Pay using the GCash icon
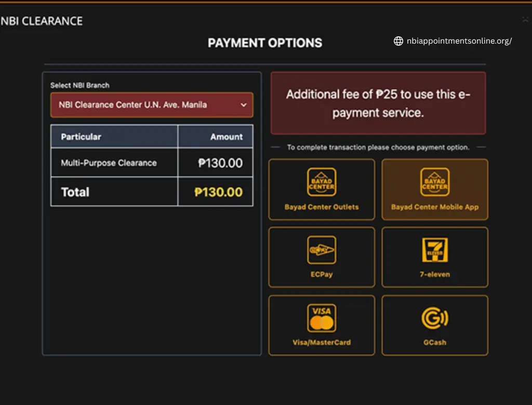 click(434, 318)
